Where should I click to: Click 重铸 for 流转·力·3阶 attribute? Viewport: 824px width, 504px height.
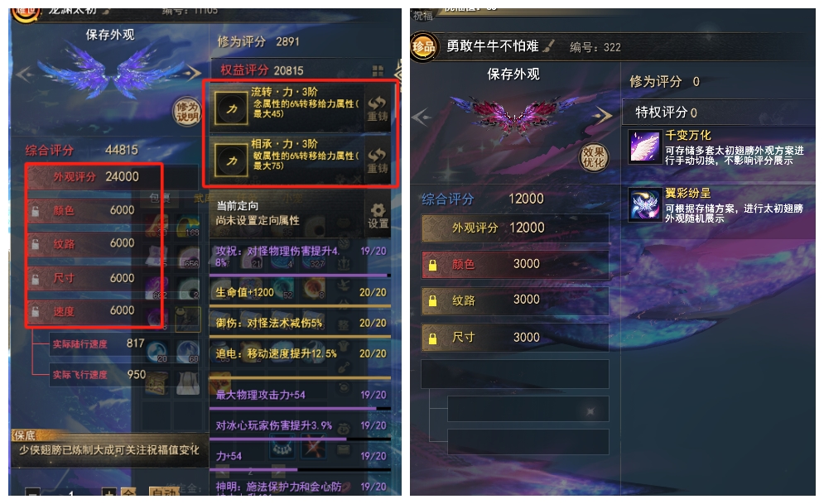378,108
